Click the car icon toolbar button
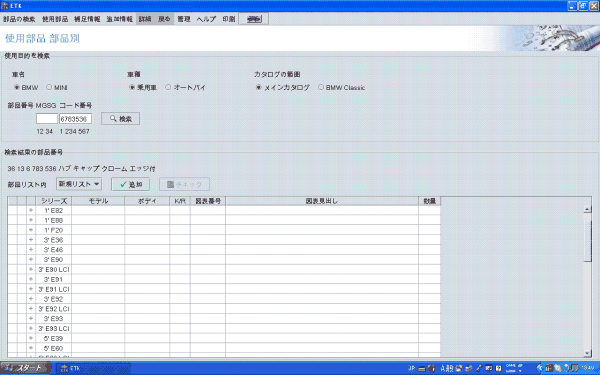This screenshot has height=375, width=600. point(254,19)
